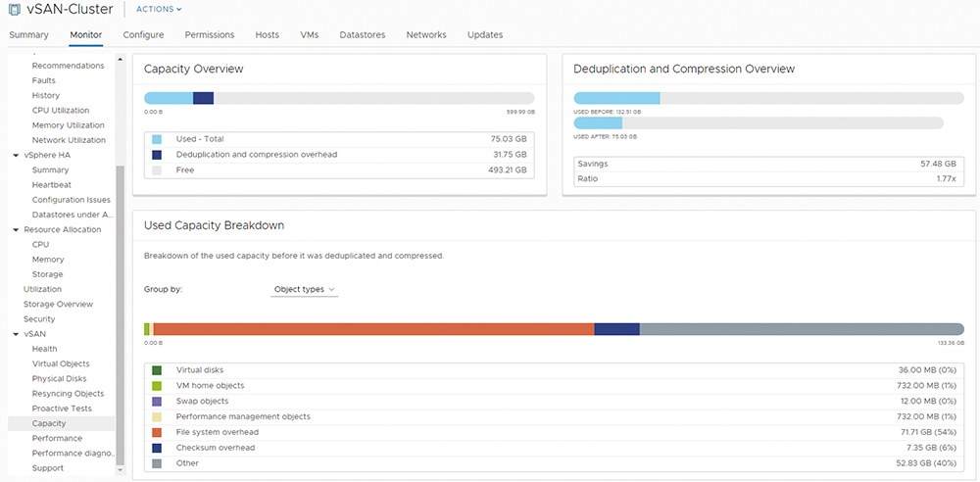Open CPU under Resource Allocation

click(40, 245)
